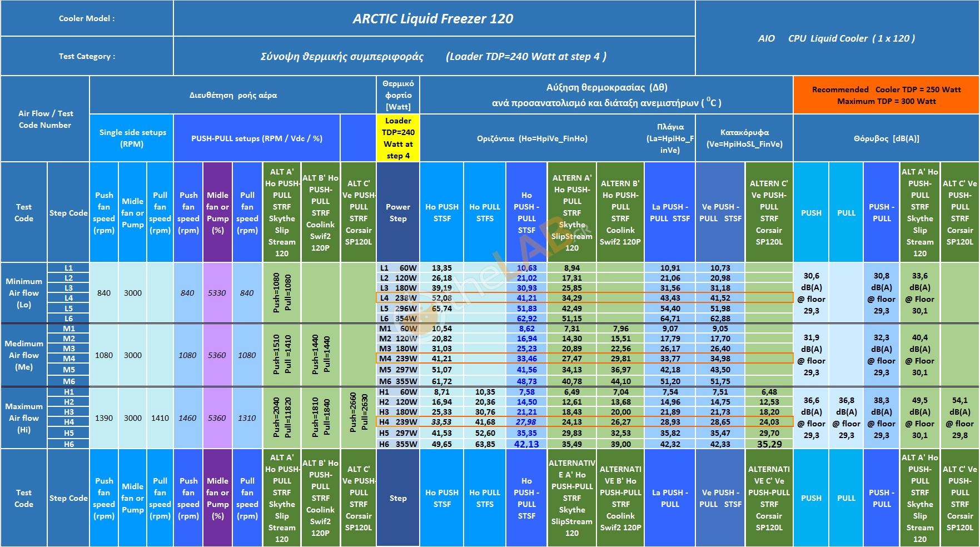The image size is (980, 547).
Task: Select the value "29,81" in row M4
Action: pyautogui.click(x=620, y=359)
